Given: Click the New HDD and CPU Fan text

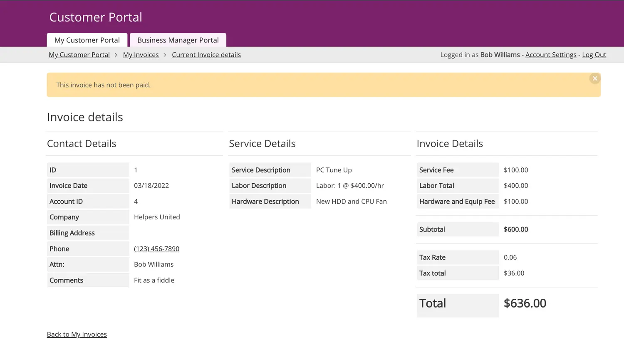Looking at the screenshot, I should click(351, 202).
